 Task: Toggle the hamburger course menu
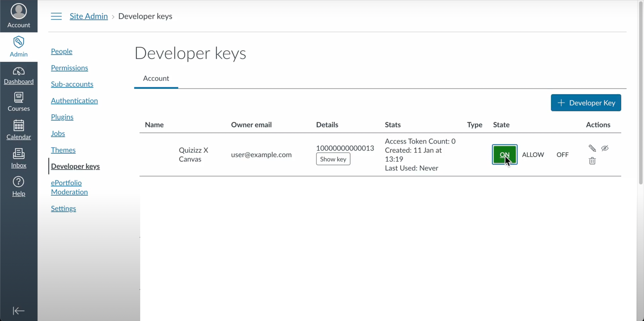(56, 16)
